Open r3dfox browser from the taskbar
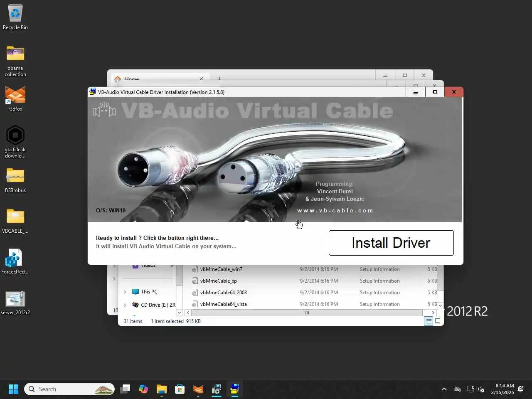This screenshot has width=532, height=399. [198, 389]
